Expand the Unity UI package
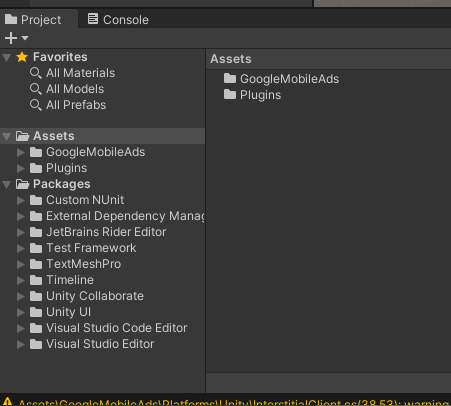Image resolution: width=451 pixels, height=406 pixels. coord(21,312)
